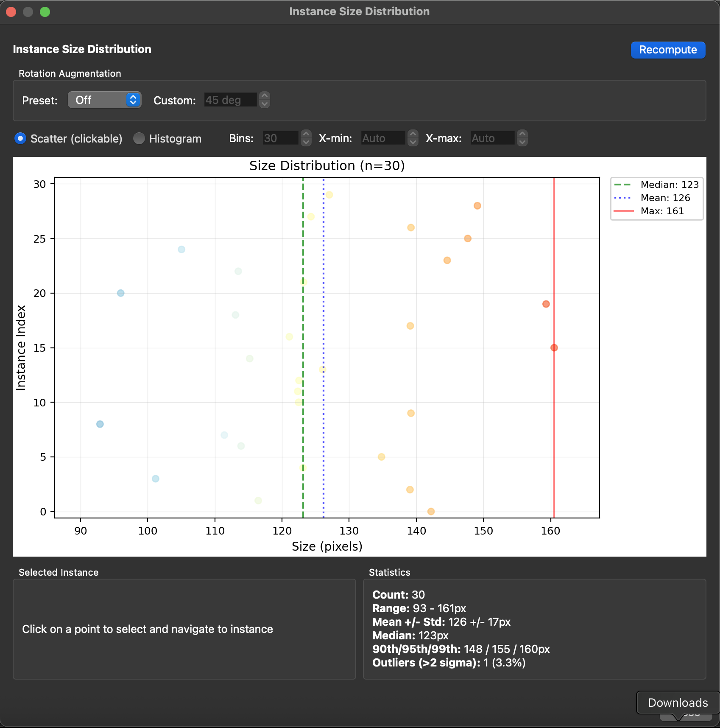Select the blue smallest point at index 8
Viewport: 720px width, 728px height.
click(x=100, y=424)
